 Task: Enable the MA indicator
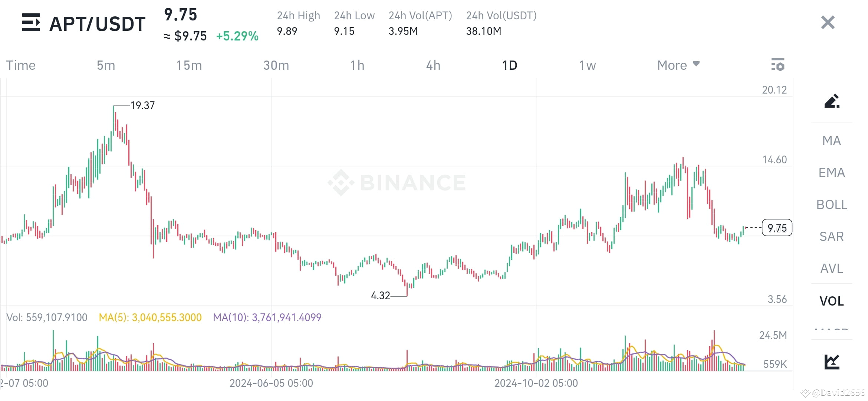tap(831, 141)
